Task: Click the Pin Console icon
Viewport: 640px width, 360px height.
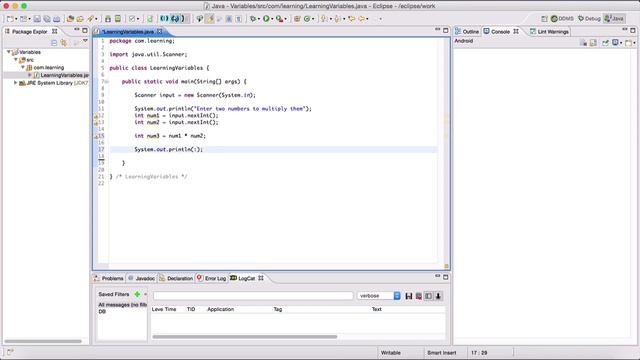Action: click(x=605, y=43)
